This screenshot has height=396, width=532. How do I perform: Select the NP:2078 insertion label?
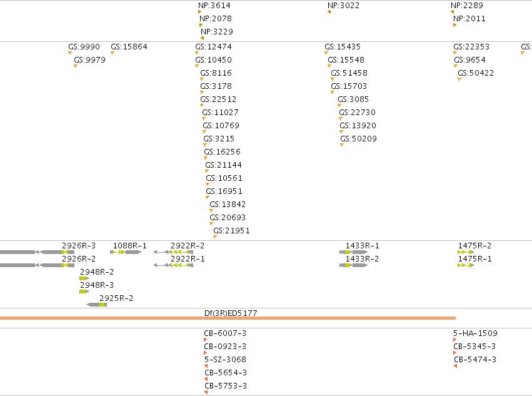[x=216, y=19]
